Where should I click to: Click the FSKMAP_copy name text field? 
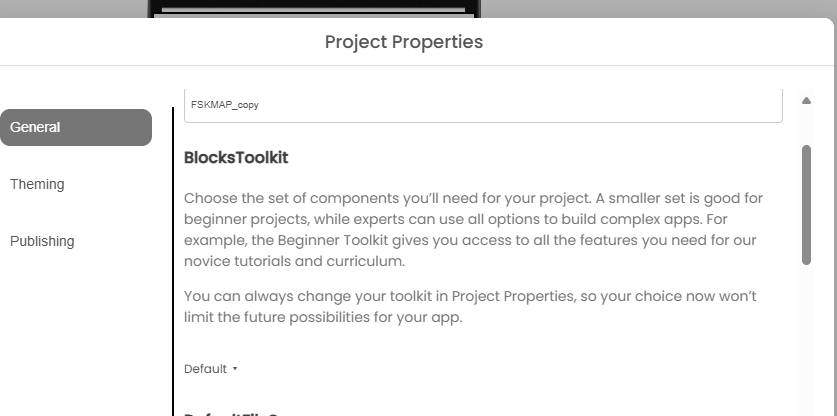coord(483,105)
